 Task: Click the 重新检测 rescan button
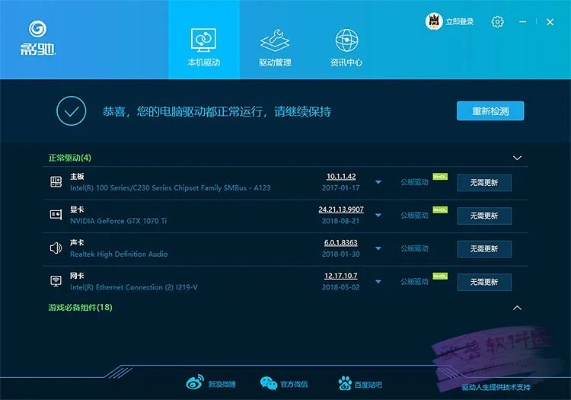tap(491, 111)
